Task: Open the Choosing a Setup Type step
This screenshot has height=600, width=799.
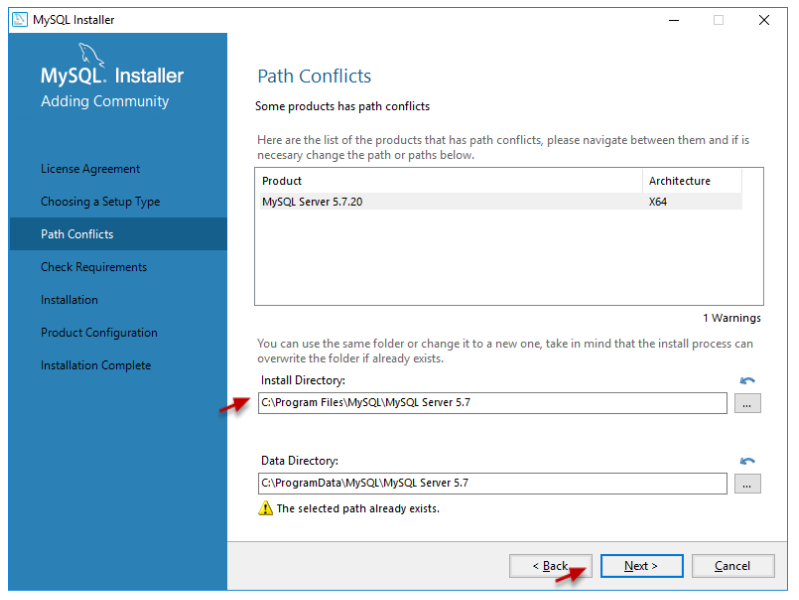Action: [100, 201]
